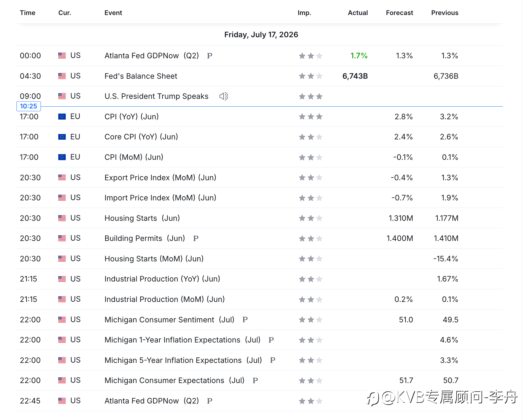Click the EU flag on the CPI (YoY) row
The height and width of the screenshot is (420, 523).
click(x=62, y=117)
